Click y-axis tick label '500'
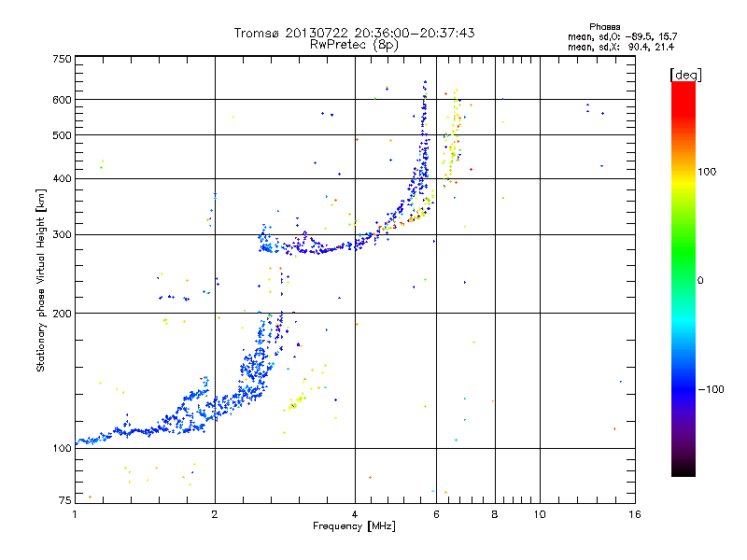 pos(62,135)
